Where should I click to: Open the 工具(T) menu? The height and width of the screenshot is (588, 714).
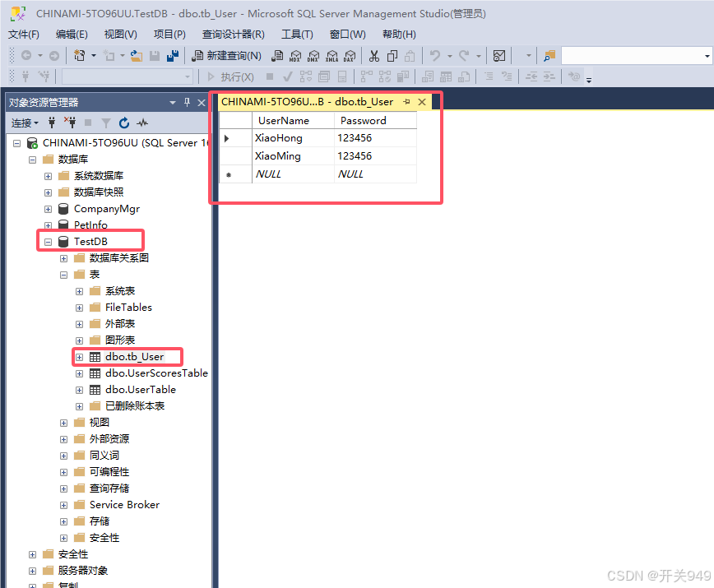(297, 35)
